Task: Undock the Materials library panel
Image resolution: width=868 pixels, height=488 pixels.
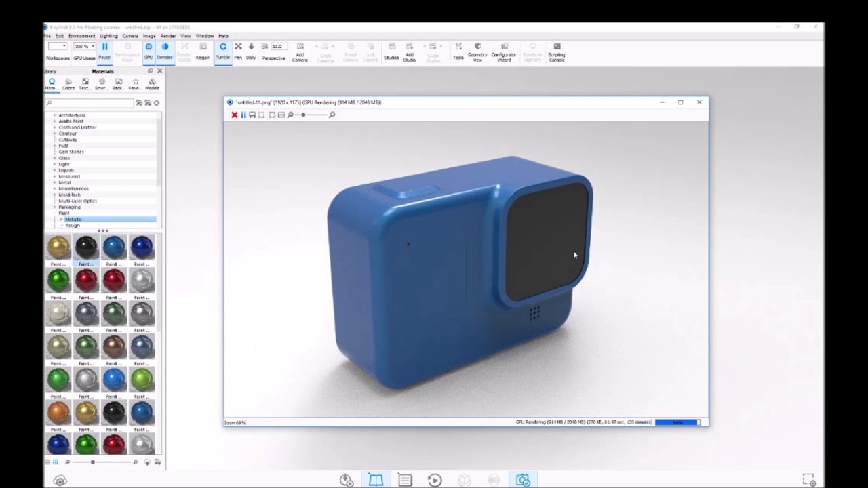Action: tap(151, 71)
